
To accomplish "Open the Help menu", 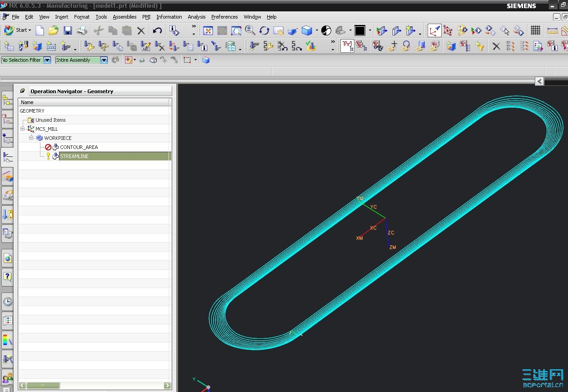I will (x=271, y=17).
